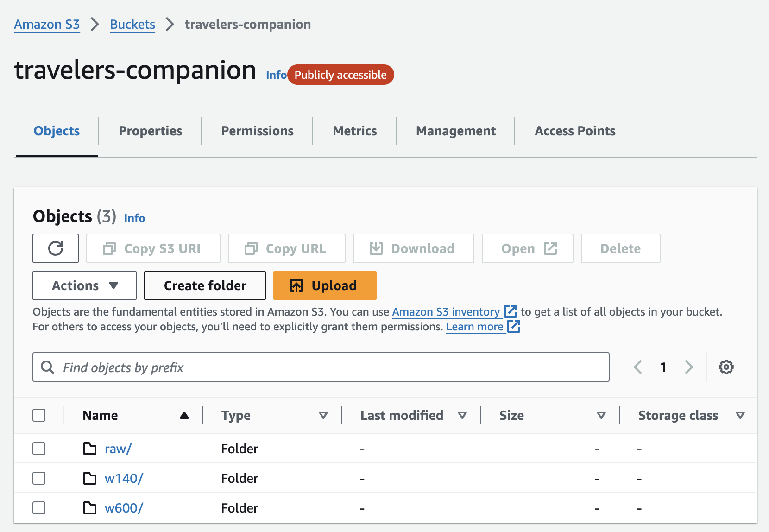Click the Download button
The image size is (769, 532).
coord(414,248)
